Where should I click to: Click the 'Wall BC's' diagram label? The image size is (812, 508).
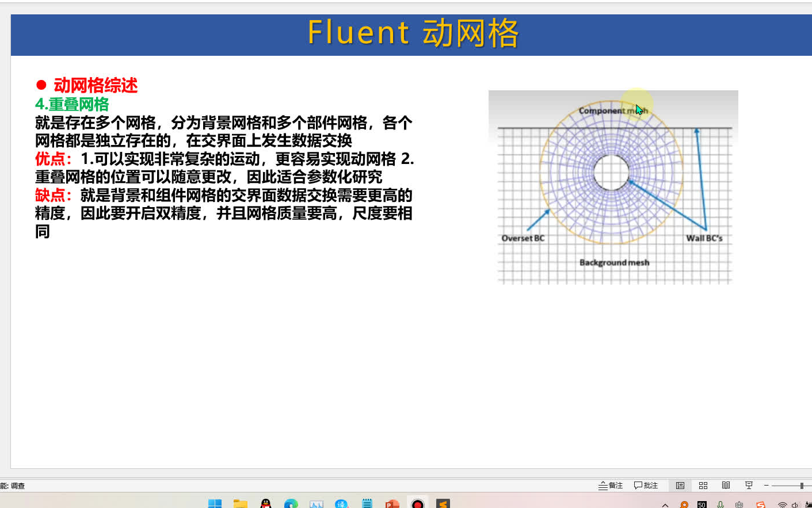[x=704, y=238]
